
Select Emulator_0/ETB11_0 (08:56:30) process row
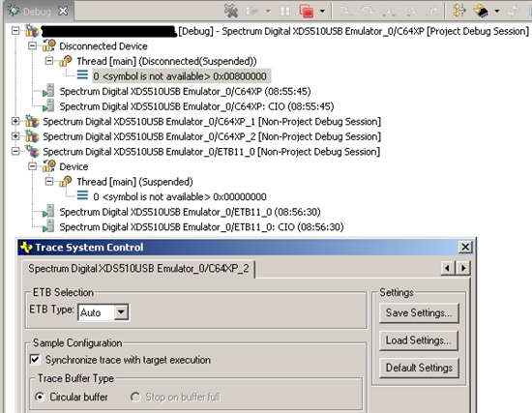(x=190, y=212)
